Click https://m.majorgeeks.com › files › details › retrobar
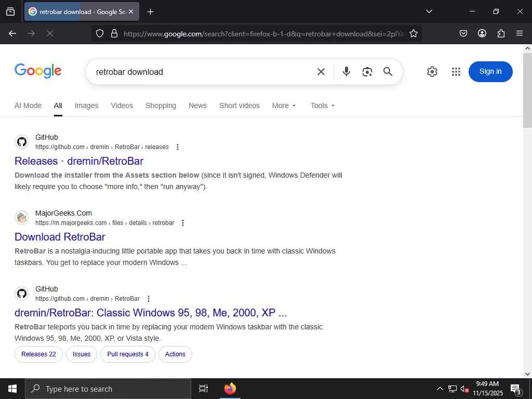 tap(104, 223)
